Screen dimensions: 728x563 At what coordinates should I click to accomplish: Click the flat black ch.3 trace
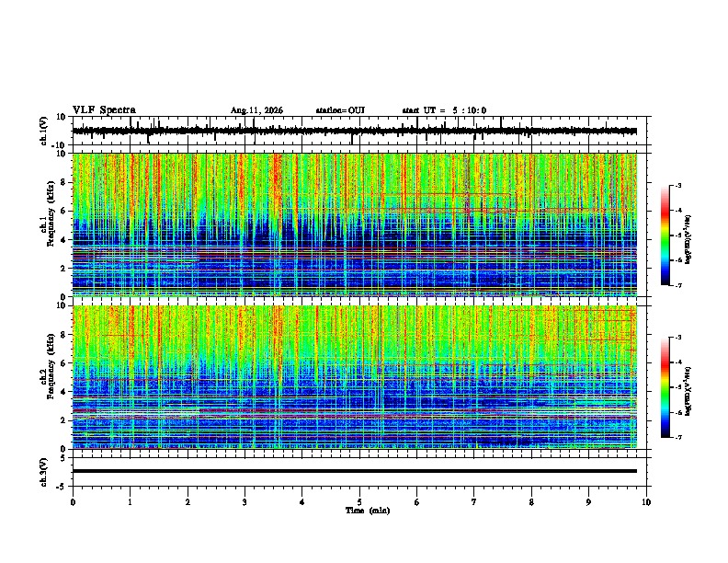pyautogui.click(x=354, y=471)
